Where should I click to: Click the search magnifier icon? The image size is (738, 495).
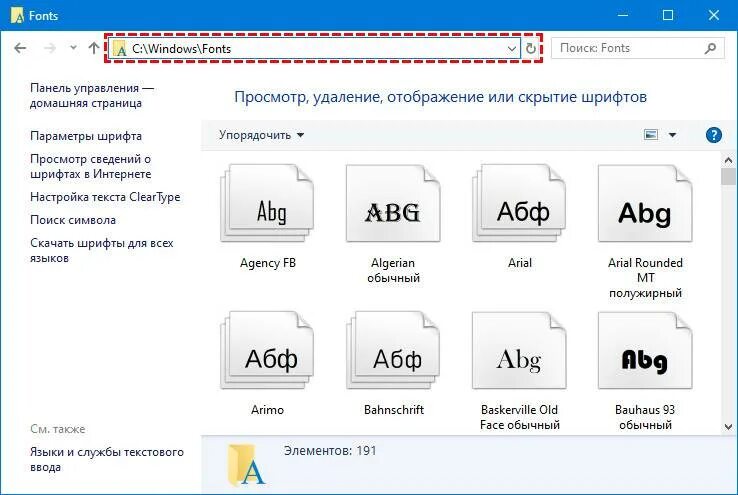coord(711,48)
